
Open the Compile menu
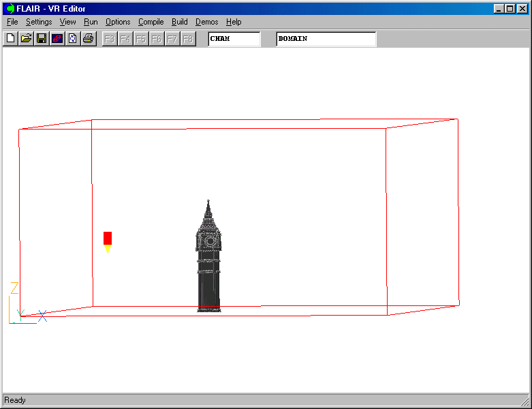tap(151, 22)
